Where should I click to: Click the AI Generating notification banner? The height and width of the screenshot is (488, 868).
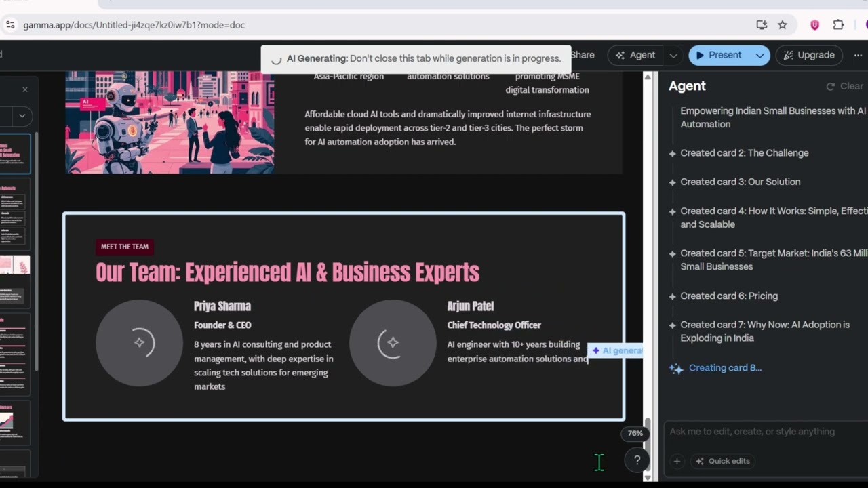tap(416, 59)
